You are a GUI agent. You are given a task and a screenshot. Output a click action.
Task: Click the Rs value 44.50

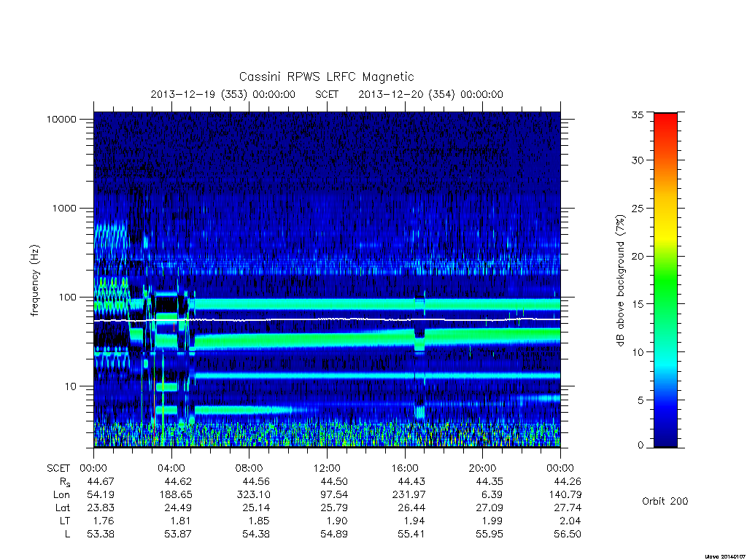[x=334, y=481]
